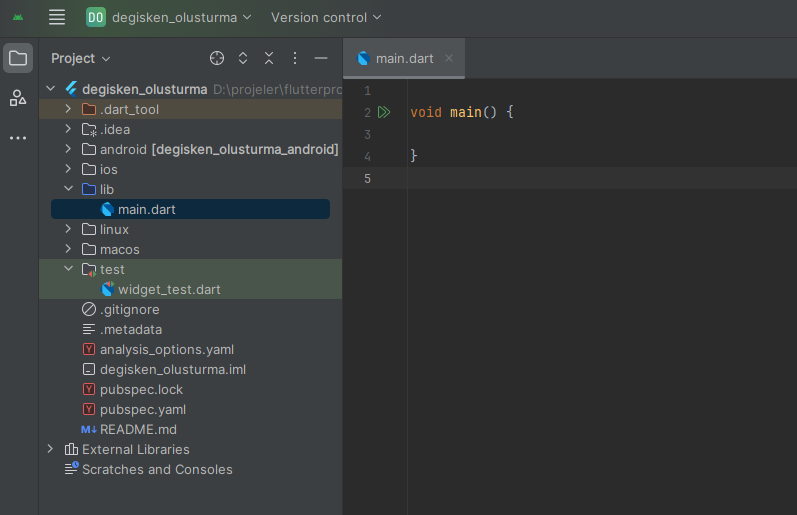Click line number 1 in gutter
797x515 pixels.
point(367,90)
